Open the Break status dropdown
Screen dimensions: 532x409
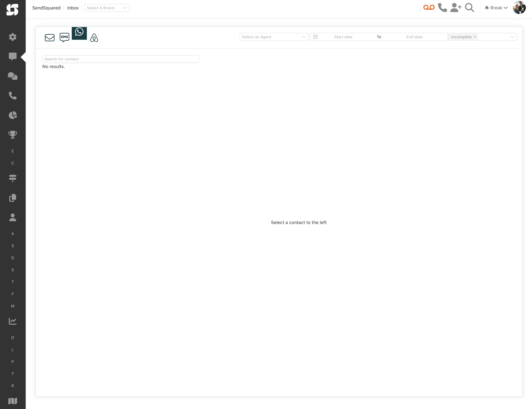click(496, 8)
